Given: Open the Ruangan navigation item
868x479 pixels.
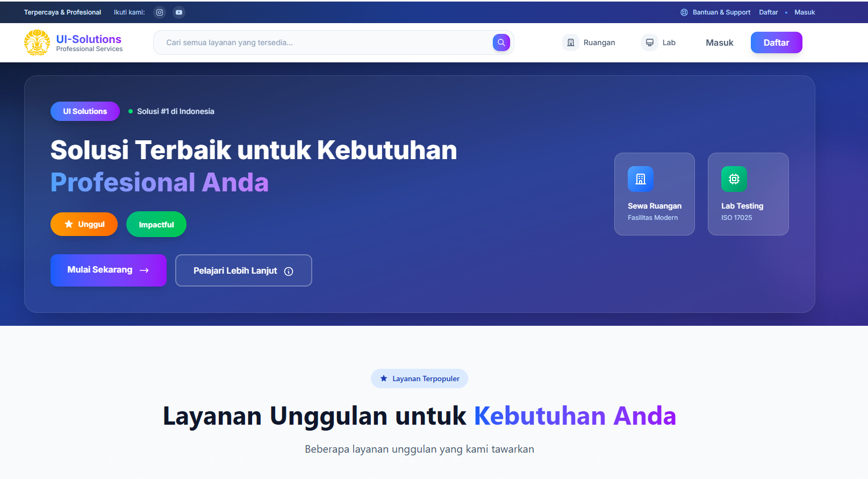Looking at the screenshot, I should 589,42.
